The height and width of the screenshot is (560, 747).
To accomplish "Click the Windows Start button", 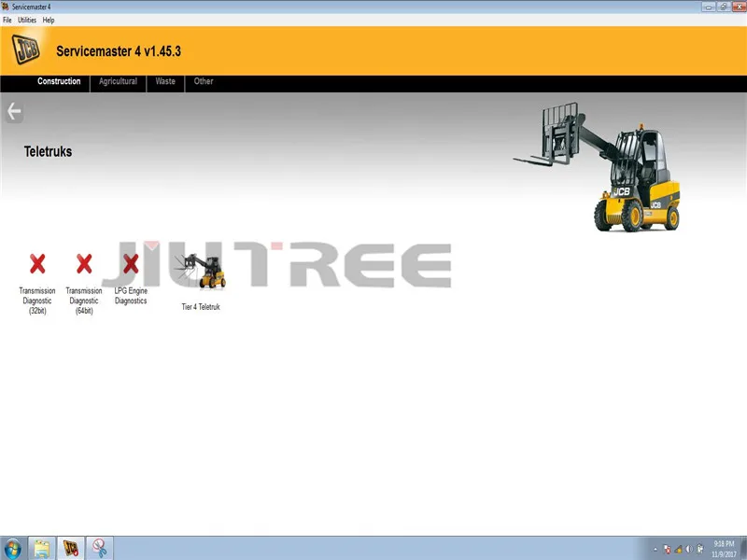I will 12,549.
